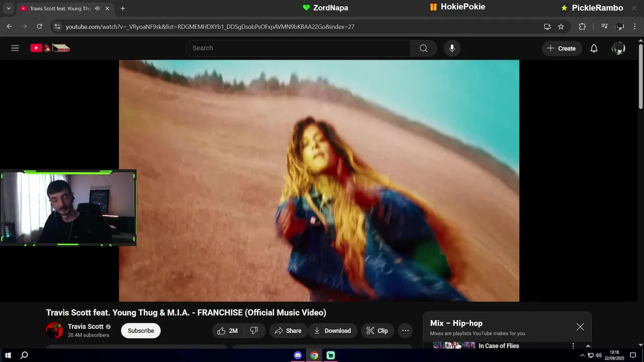644x362 pixels.
Task: Open Travis Scott channel avatar
Action: point(54,330)
